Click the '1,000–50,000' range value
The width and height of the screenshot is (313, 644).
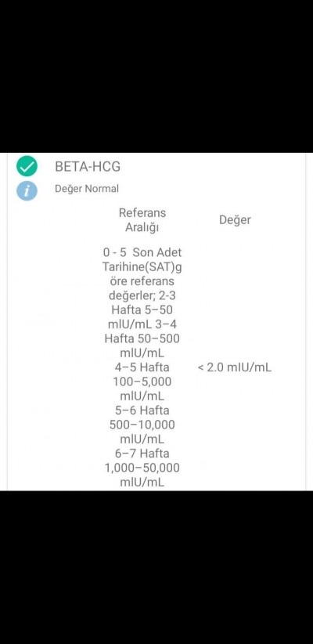coord(142,468)
